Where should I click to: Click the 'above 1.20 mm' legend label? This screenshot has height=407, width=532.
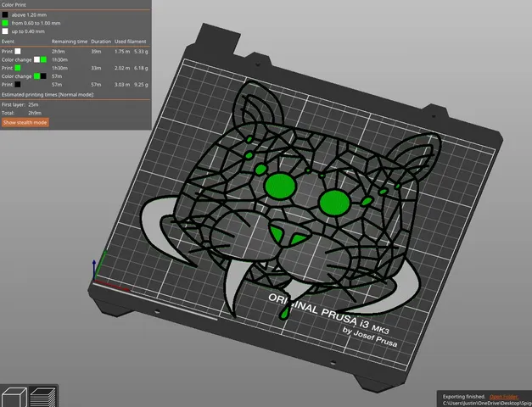point(29,15)
